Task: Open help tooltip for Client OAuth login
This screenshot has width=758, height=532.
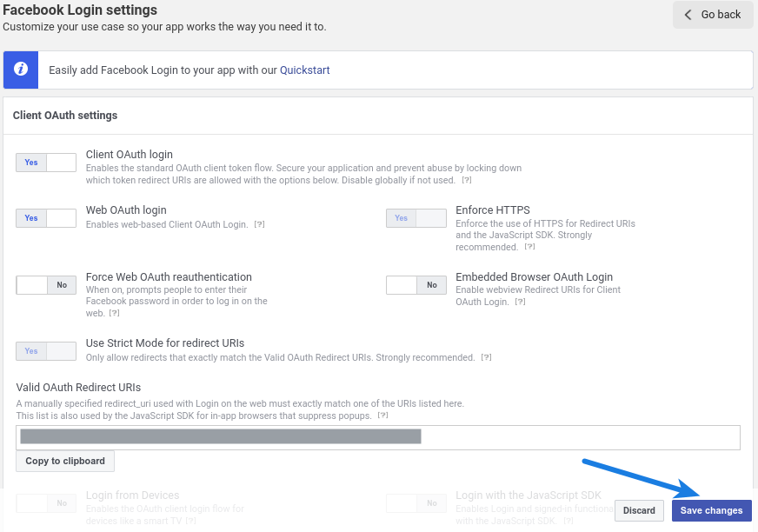Action: click(x=467, y=180)
